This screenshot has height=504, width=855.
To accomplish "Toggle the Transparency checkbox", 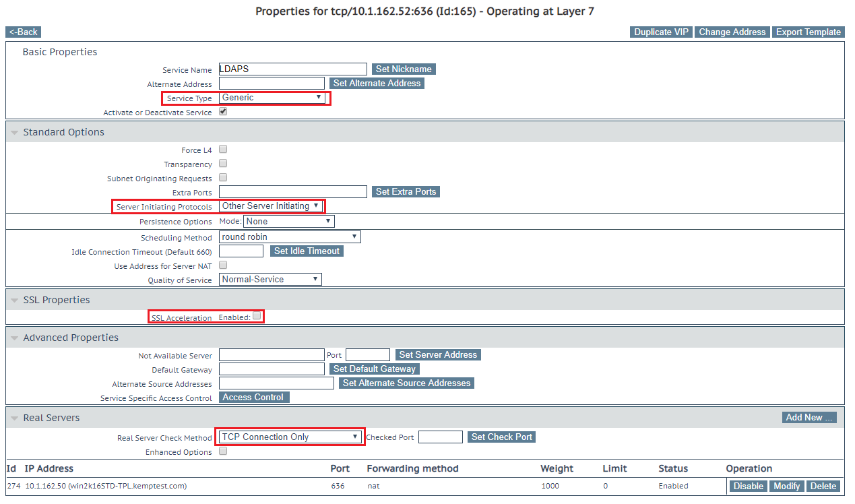I will coord(222,163).
